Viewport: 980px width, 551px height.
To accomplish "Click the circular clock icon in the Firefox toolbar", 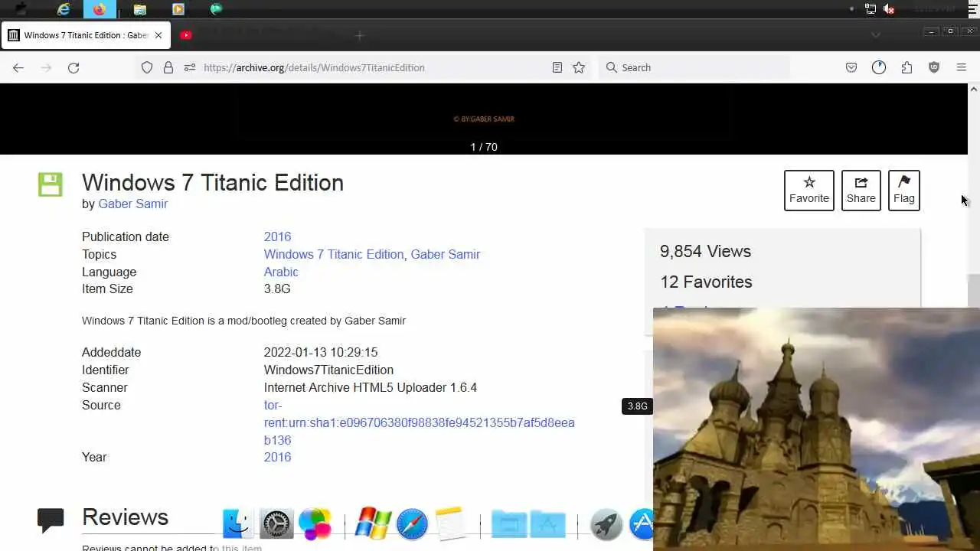I will pyautogui.click(x=879, y=67).
